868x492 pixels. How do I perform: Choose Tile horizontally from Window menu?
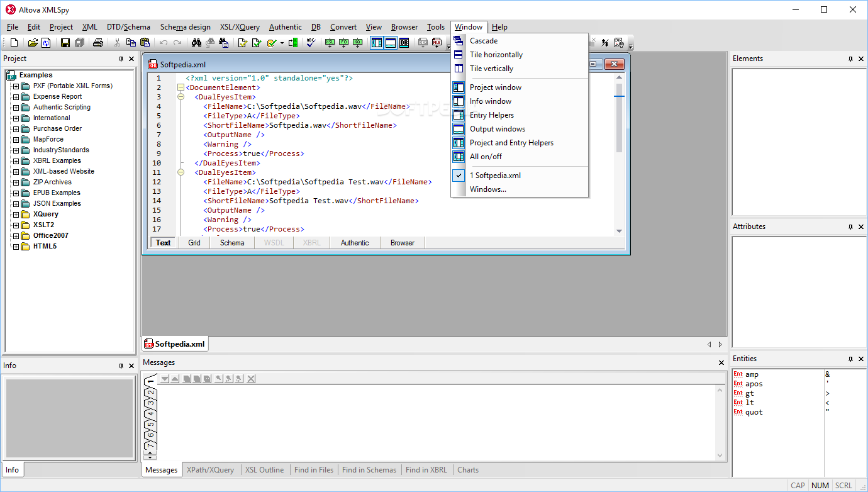pos(520,55)
